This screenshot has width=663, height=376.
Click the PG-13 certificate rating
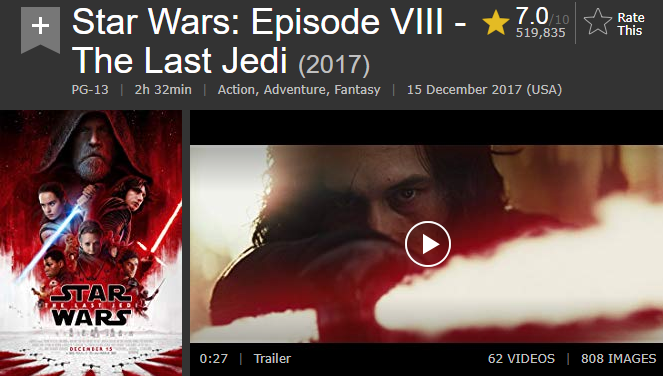pyautogui.click(x=90, y=90)
